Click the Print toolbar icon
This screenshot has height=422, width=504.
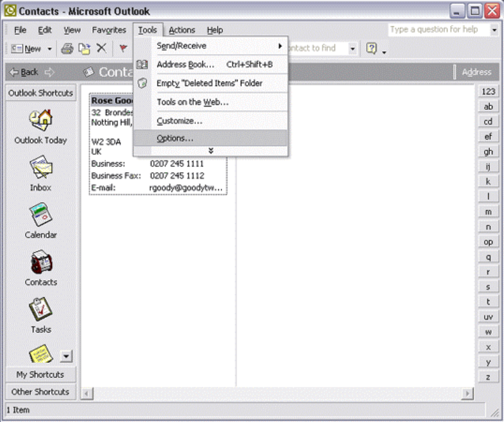(67, 49)
